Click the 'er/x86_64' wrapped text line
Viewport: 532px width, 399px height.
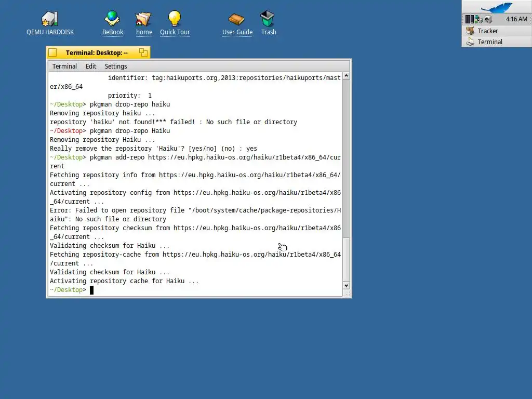click(x=66, y=87)
